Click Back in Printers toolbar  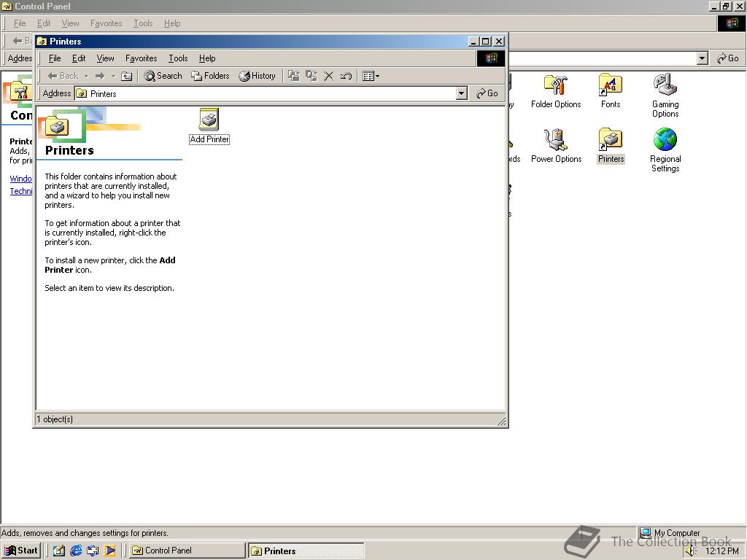63,76
